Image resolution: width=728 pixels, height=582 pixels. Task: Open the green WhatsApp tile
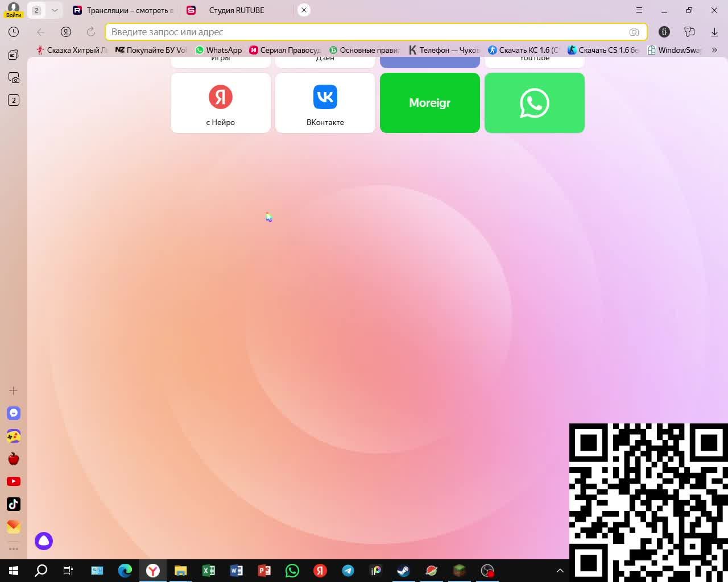tap(535, 103)
